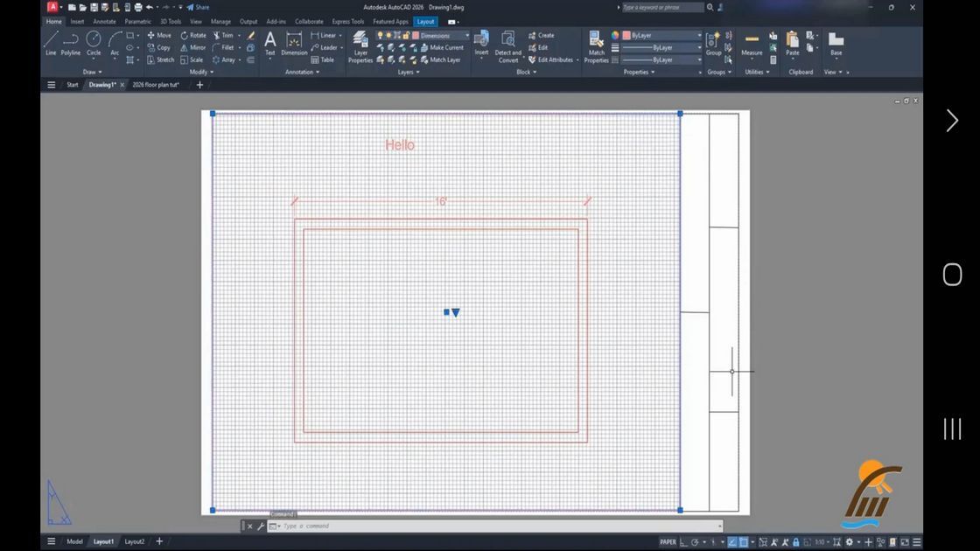Select the Measure utility
Image resolution: width=980 pixels, height=551 pixels.
coord(752,44)
